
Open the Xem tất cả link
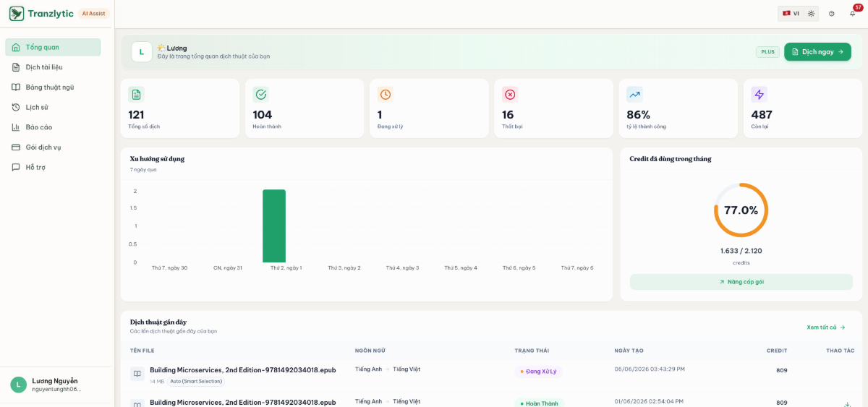(826, 327)
